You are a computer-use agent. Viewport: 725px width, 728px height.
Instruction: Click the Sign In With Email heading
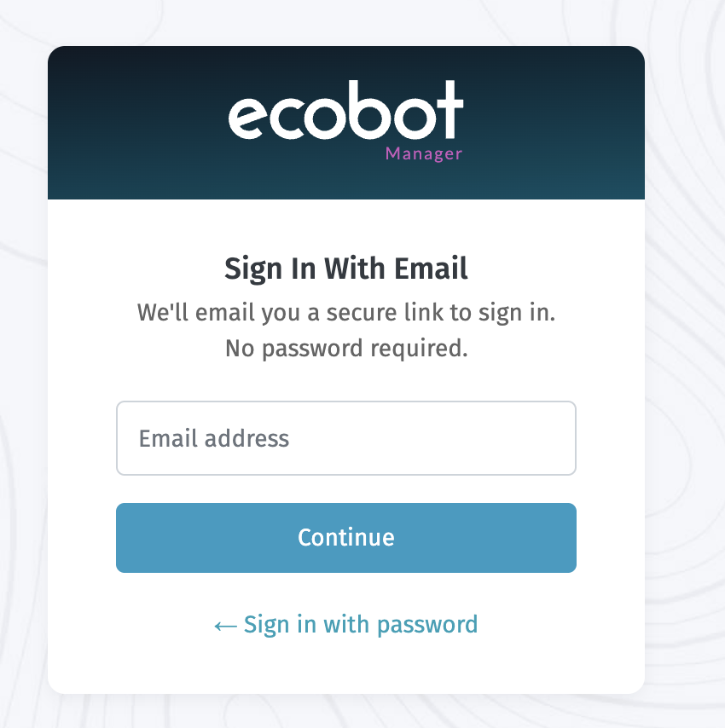coord(345,269)
